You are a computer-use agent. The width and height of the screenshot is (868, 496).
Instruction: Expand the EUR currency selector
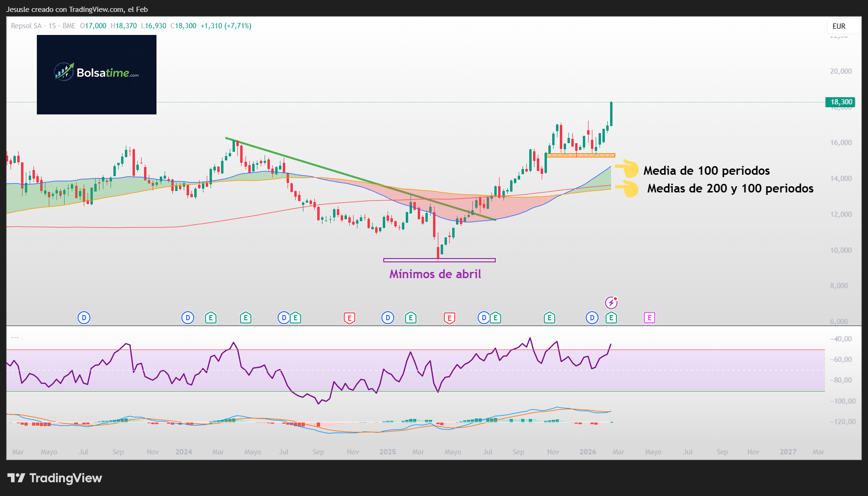(839, 26)
